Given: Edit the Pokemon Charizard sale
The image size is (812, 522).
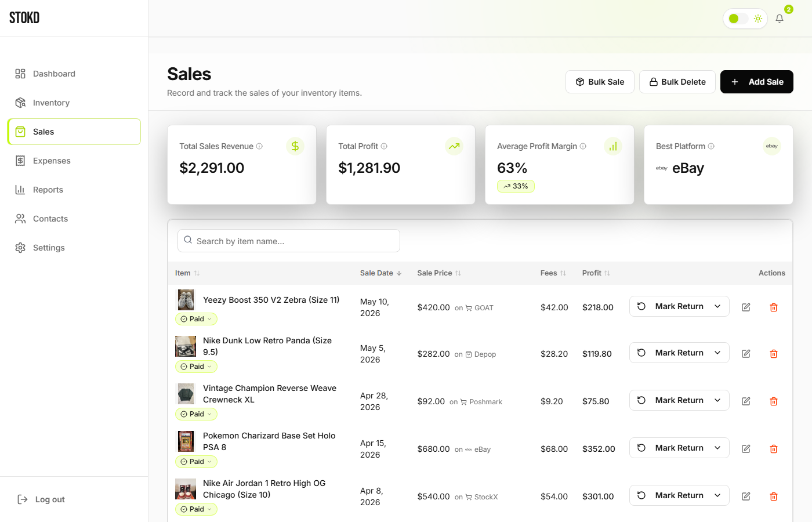Looking at the screenshot, I should pos(746,449).
